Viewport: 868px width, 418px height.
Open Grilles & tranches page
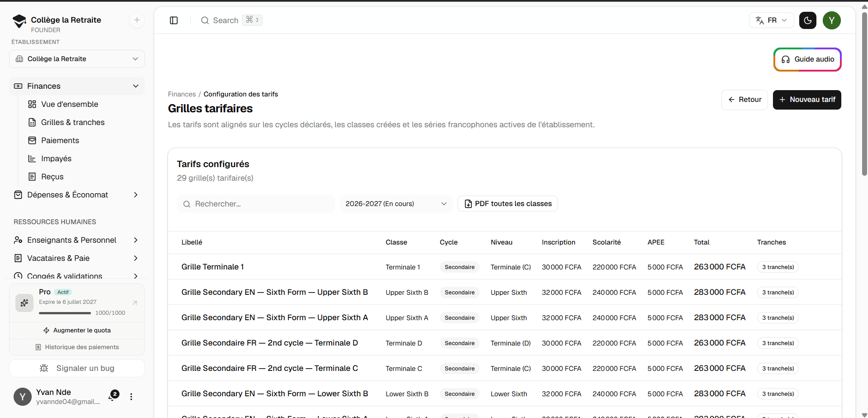[73, 122]
